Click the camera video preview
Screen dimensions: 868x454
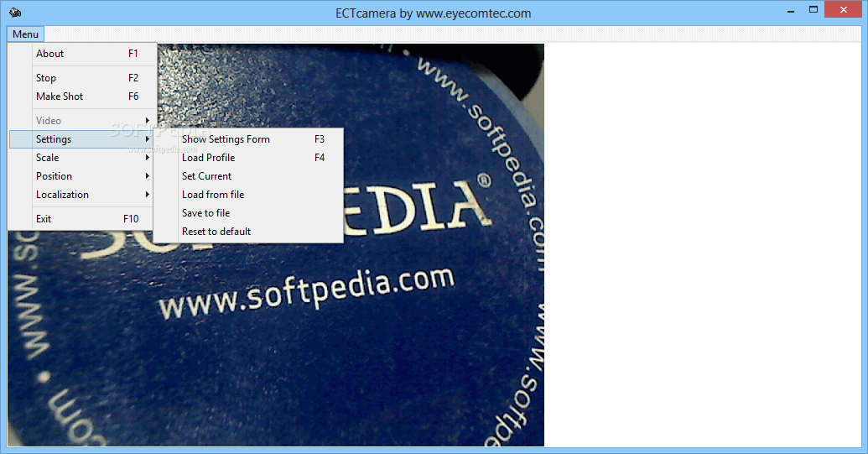point(276,245)
